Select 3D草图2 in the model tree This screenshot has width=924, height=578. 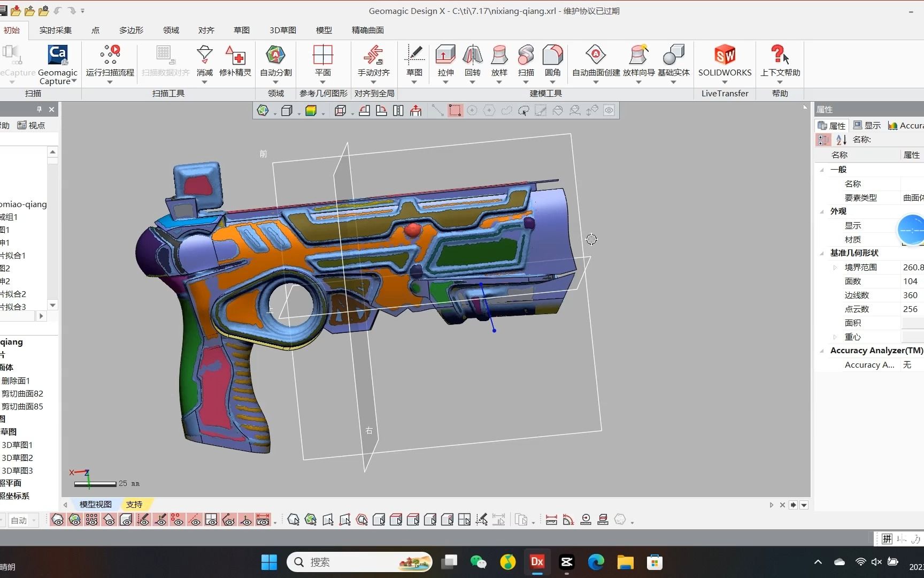pyautogui.click(x=18, y=458)
